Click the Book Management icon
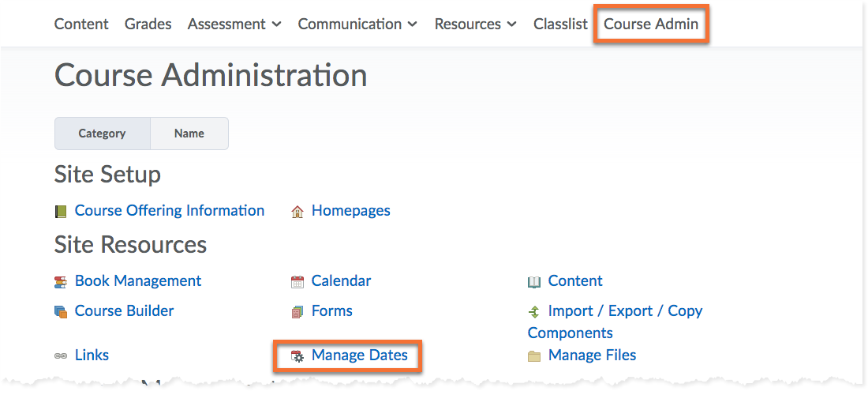 pos(61,282)
